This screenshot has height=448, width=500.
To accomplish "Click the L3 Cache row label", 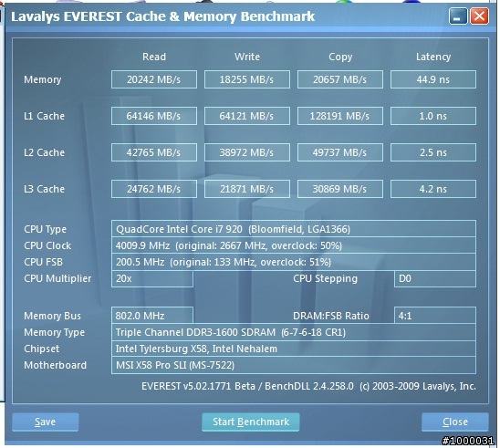I will pyautogui.click(x=44, y=189).
